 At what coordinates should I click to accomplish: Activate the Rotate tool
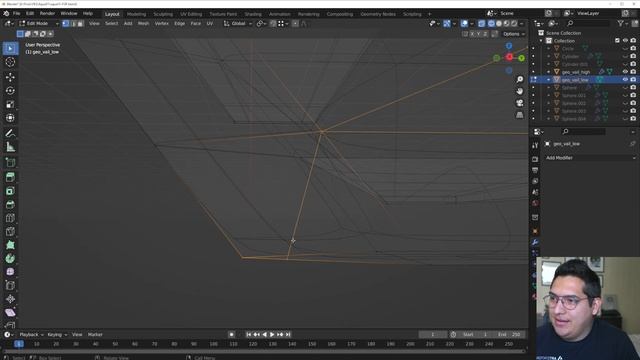click(10, 91)
